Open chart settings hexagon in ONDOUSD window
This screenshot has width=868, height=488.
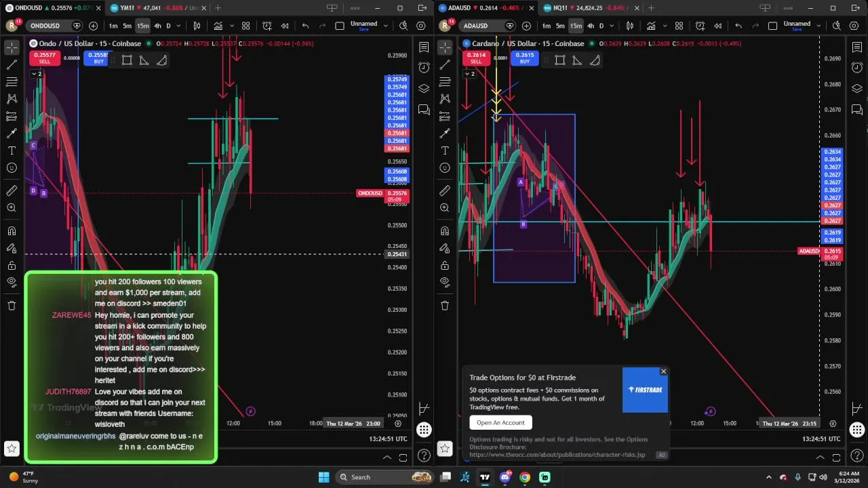click(421, 26)
